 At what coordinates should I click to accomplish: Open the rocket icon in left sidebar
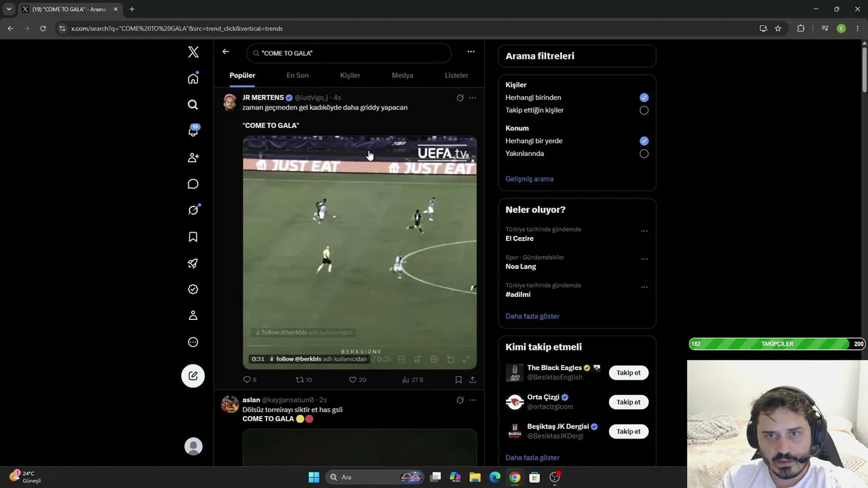pos(193,264)
